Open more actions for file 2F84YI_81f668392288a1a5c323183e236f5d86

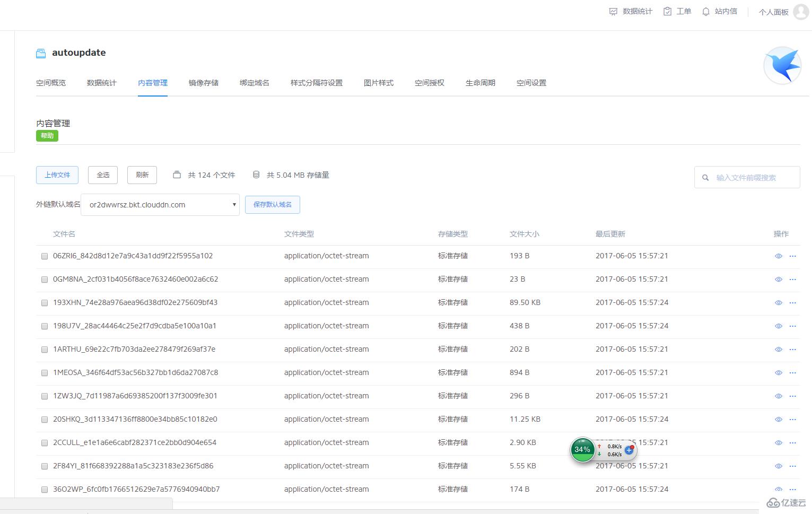(793, 466)
